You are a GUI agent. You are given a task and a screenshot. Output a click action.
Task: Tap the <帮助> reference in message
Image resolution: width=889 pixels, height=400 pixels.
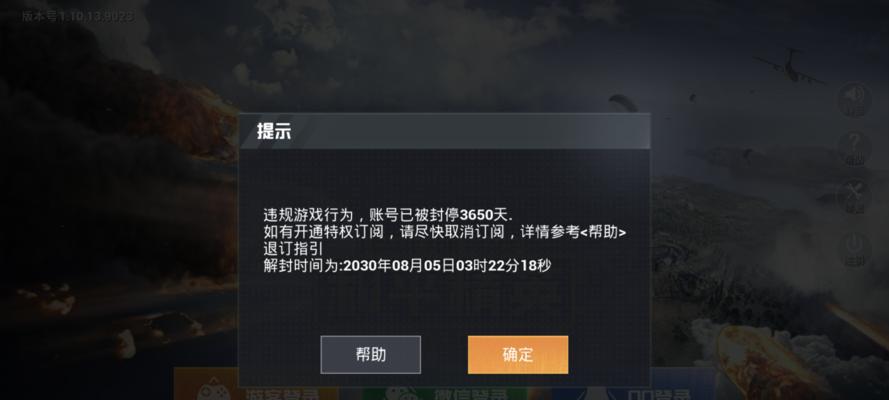click(x=604, y=232)
